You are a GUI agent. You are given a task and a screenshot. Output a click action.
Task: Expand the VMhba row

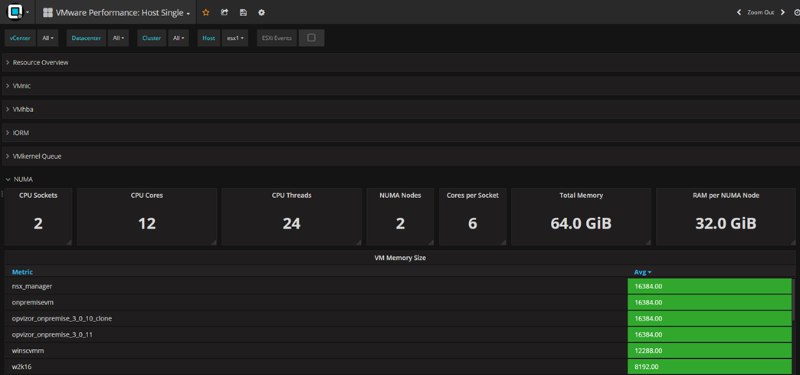pyautogui.click(x=23, y=109)
